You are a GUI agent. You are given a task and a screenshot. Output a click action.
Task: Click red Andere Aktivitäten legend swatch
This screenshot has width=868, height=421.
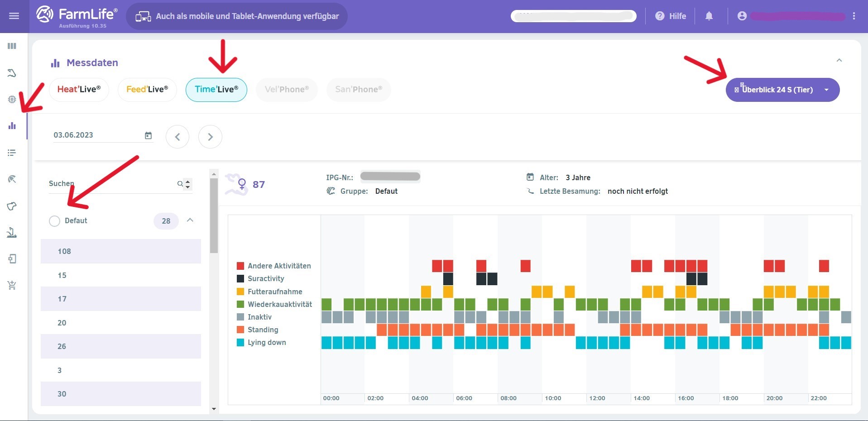pyautogui.click(x=240, y=266)
